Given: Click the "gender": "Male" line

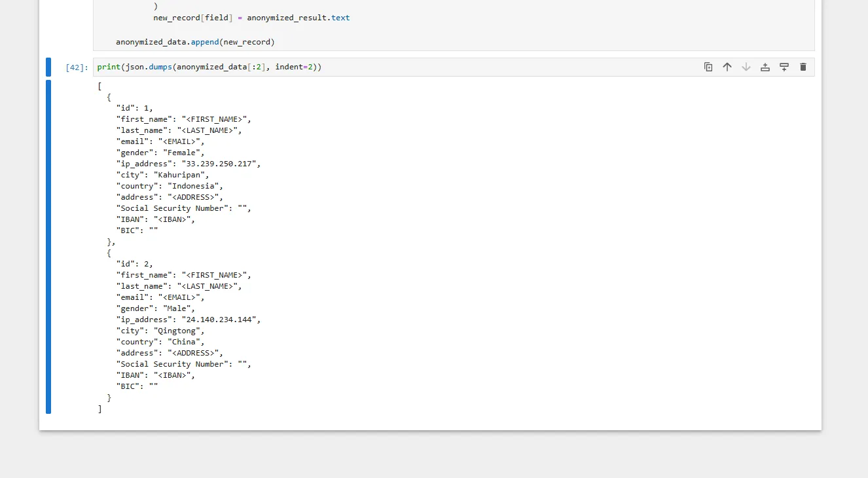Looking at the screenshot, I should point(156,308).
